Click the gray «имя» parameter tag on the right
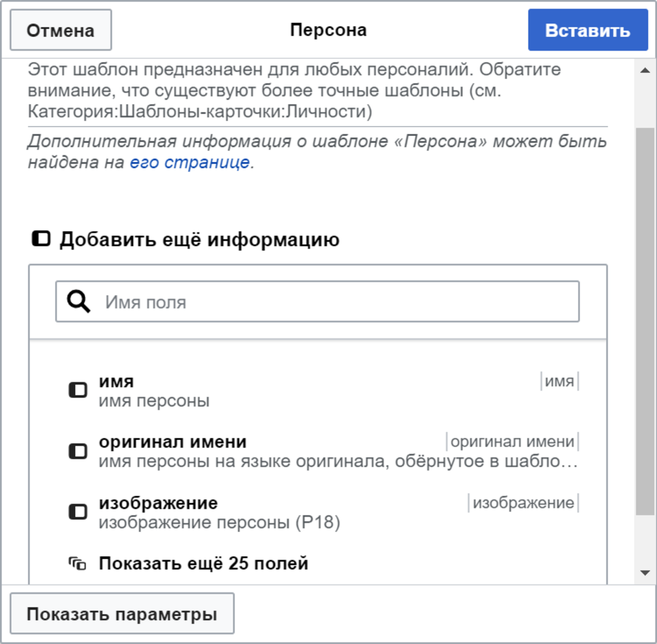Image resolution: width=657 pixels, height=644 pixels. tap(559, 381)
